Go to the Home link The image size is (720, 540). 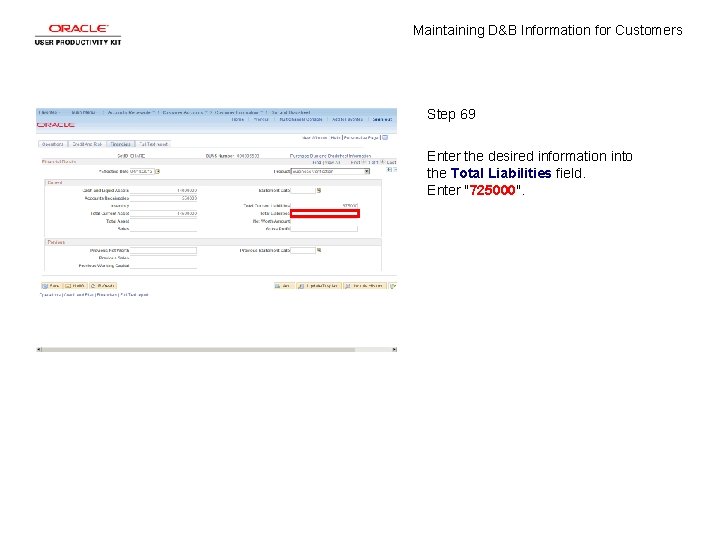coord(238,119)
